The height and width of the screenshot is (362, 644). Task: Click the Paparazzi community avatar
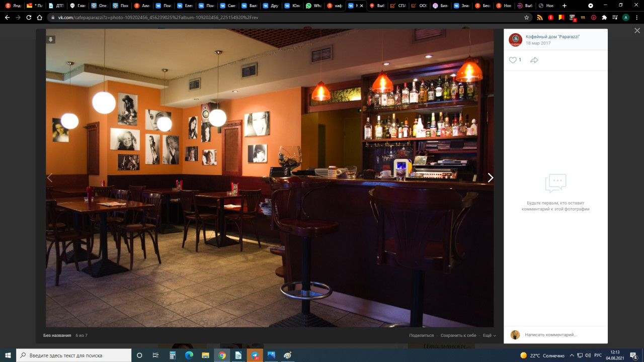[x=515, y=40]
